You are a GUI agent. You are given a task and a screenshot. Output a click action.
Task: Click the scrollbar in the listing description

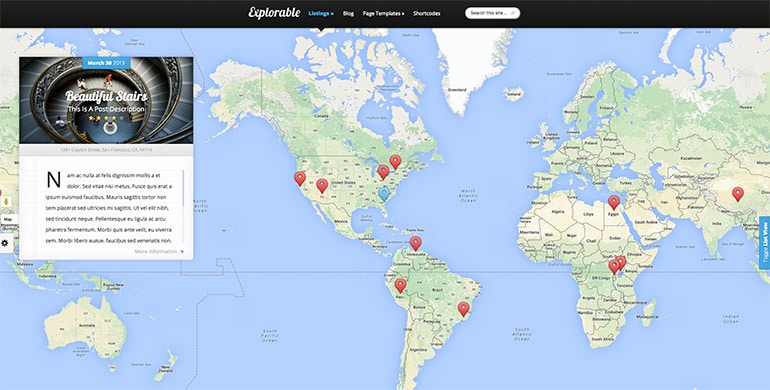click(183, 188)
